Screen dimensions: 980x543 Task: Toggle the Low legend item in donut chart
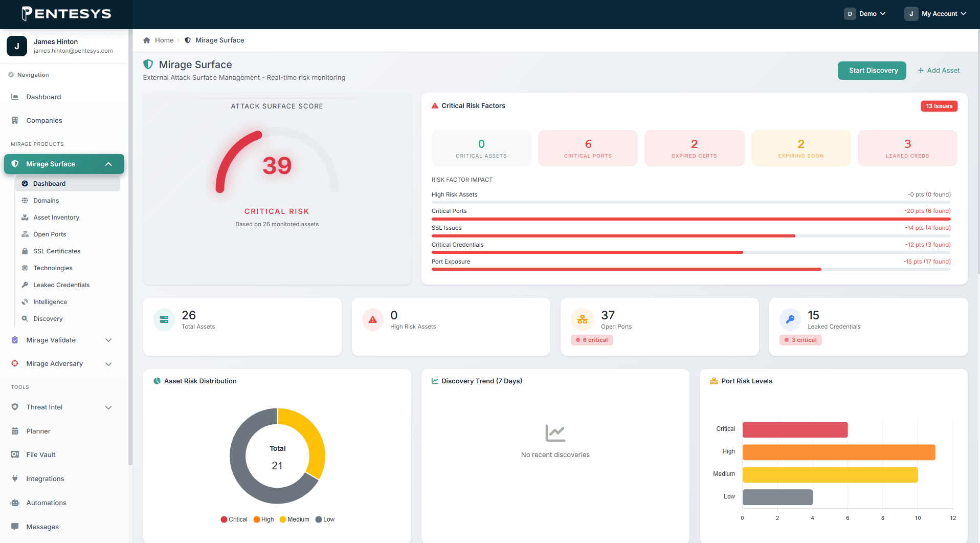[325, 519]
